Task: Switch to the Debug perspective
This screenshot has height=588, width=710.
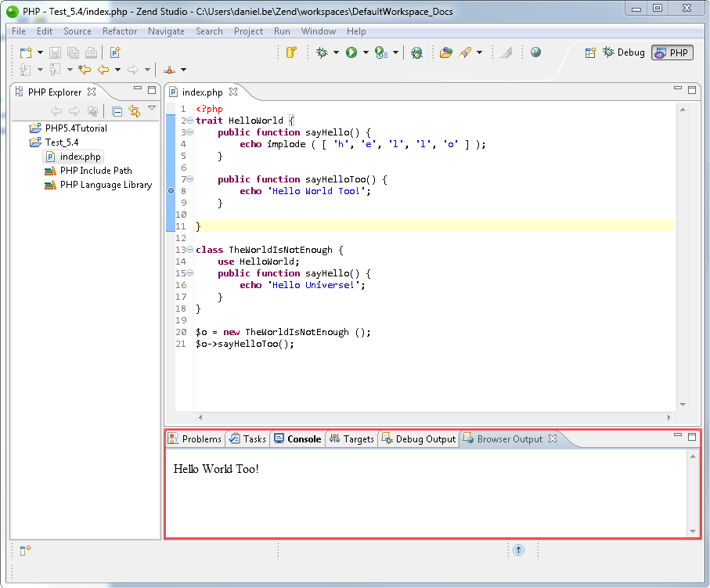Action: (624, 52)
